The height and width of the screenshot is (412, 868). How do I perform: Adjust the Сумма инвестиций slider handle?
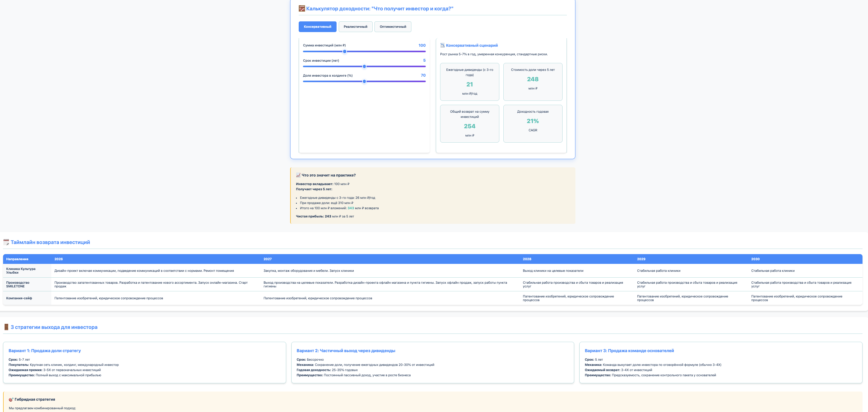point(345,52)
